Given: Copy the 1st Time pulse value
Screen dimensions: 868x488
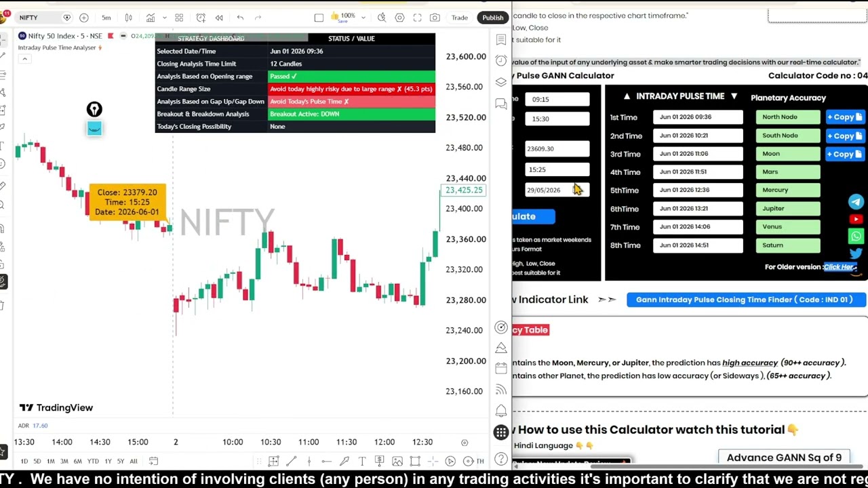Looking at the screenshot, I should [844, 117].
